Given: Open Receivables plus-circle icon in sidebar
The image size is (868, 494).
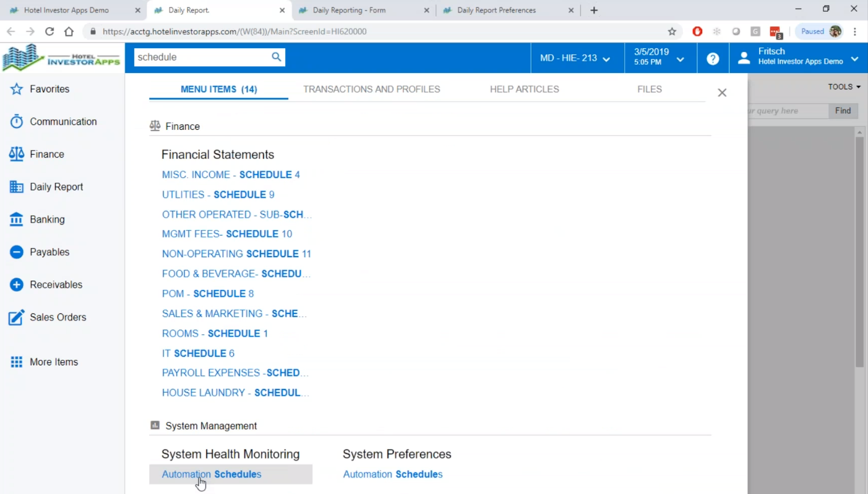Looking at the screenshot, I should tap(17, 285).
